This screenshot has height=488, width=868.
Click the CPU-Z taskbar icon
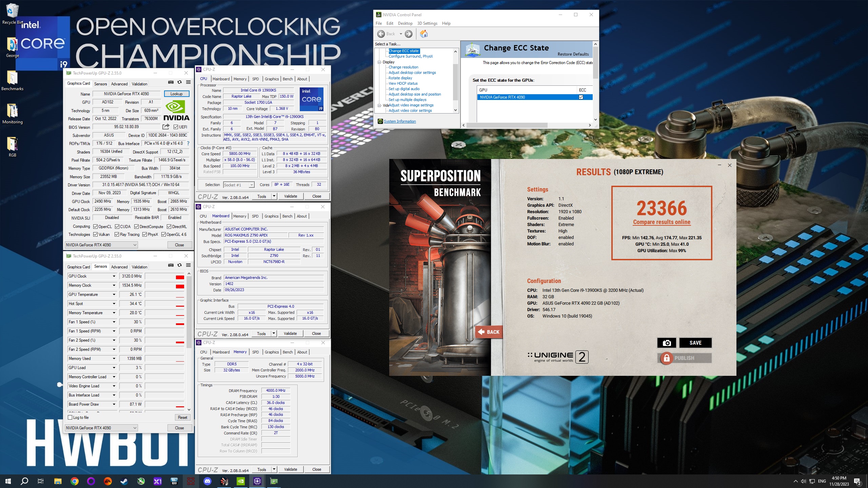click(257, 481)
